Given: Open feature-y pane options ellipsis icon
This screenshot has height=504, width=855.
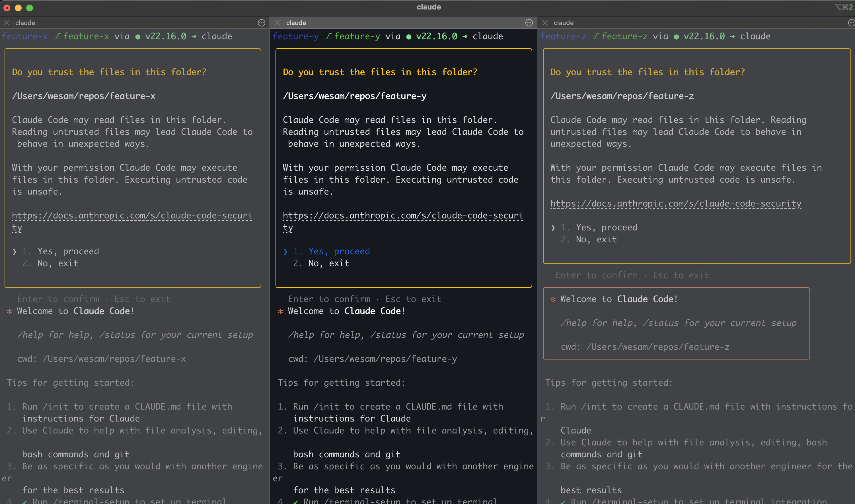Looking at the screenshot, I should [529, 23].
